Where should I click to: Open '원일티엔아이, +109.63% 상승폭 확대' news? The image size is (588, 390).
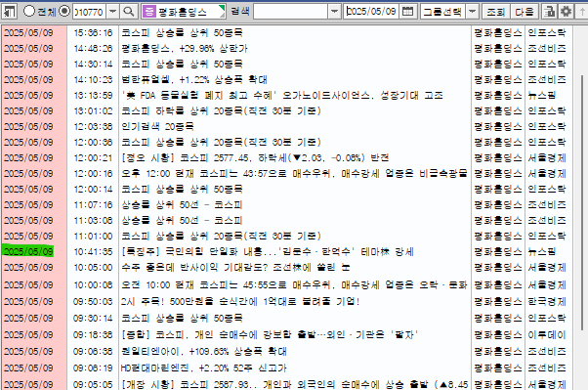[x=204, y=351]
